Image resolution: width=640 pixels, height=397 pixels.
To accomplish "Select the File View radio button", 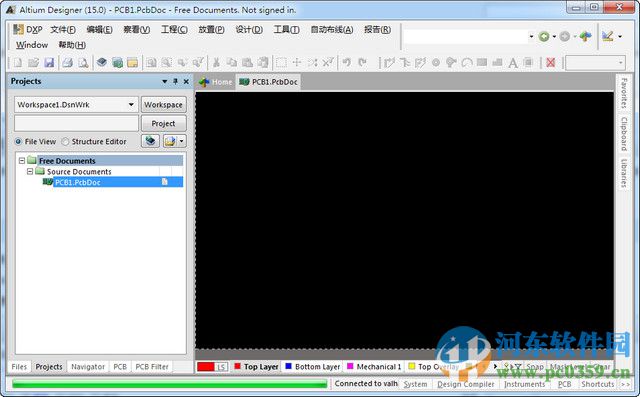I will click(18, 142).
